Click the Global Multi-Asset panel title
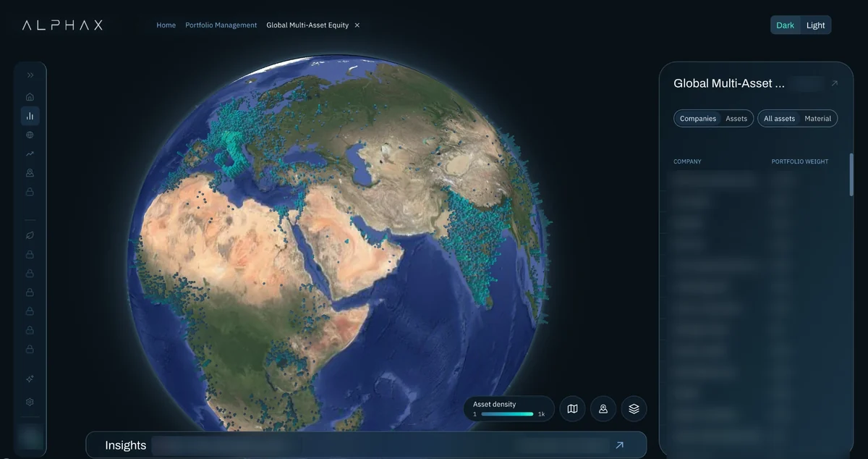This screenshot has width=868, height=459. 729,83
